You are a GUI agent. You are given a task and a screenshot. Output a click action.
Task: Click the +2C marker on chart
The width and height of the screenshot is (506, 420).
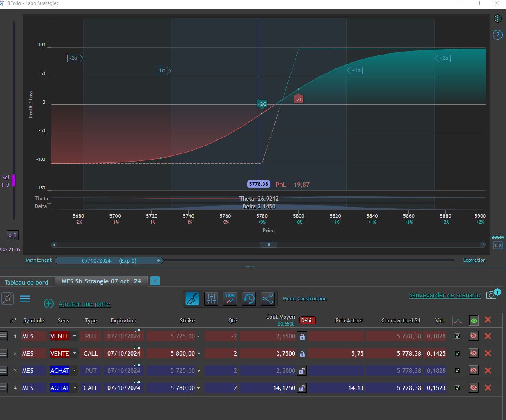point(262,104)
